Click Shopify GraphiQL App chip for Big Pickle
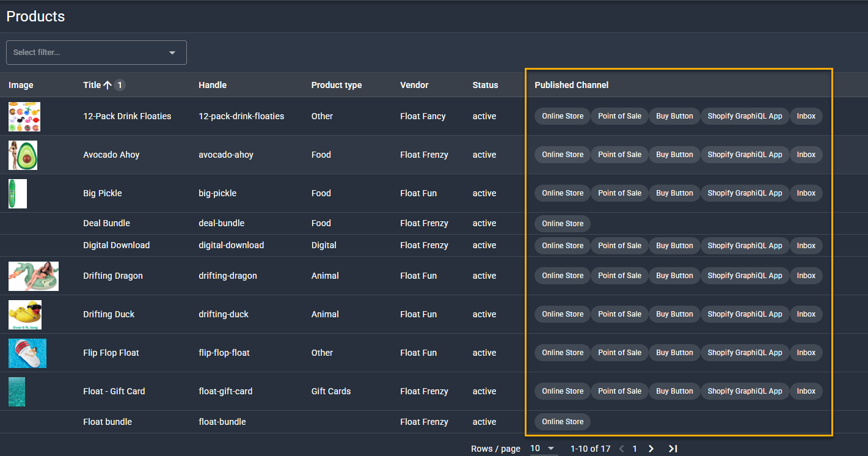868x456 pixels. [x=745, y=193]
